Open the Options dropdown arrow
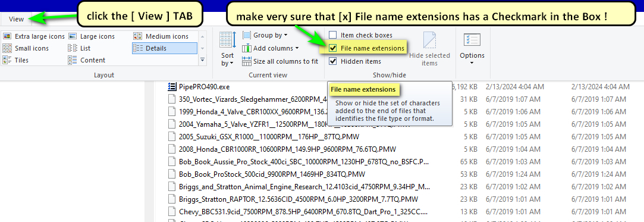Screen dimensions: 644x222 (x=472, y=63)
